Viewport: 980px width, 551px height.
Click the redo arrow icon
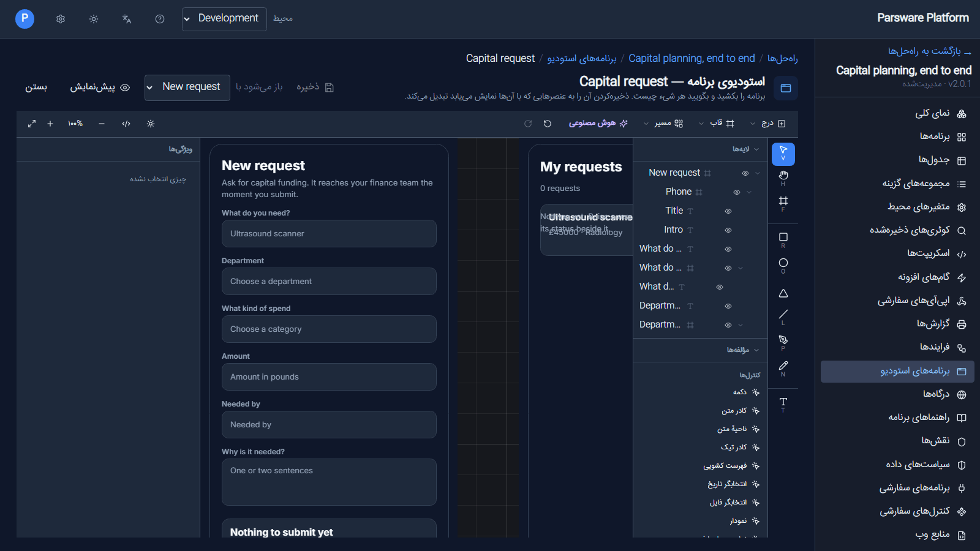click(x=528, y=124)
